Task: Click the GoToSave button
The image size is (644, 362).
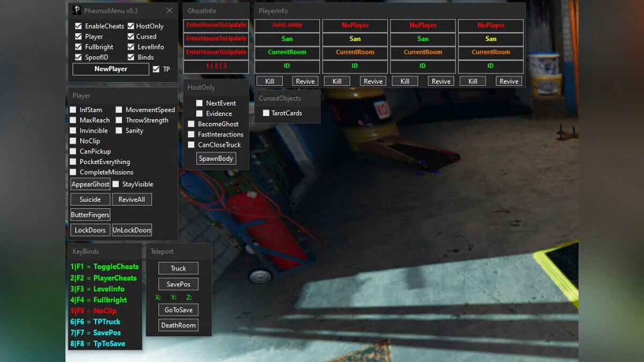Action: (x=178, y=309)
